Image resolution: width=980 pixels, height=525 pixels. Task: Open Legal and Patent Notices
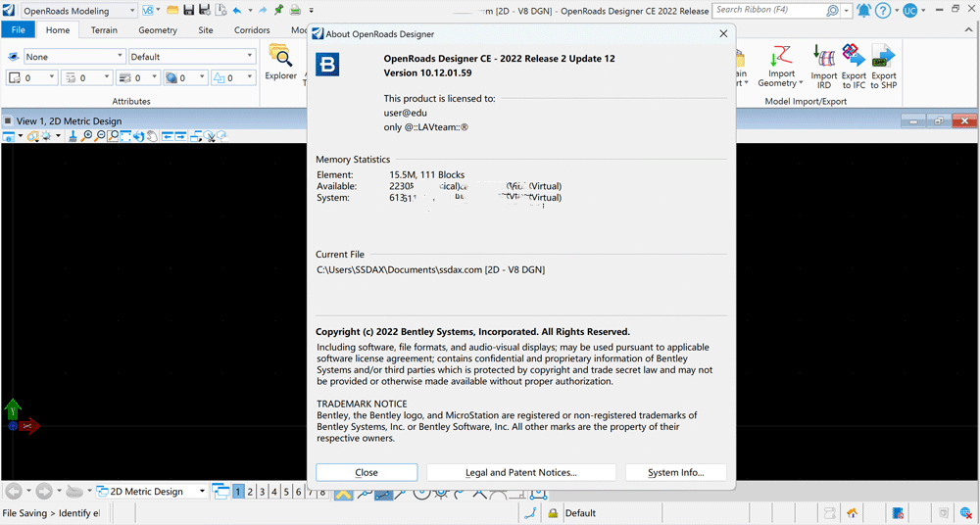point(521,472)
